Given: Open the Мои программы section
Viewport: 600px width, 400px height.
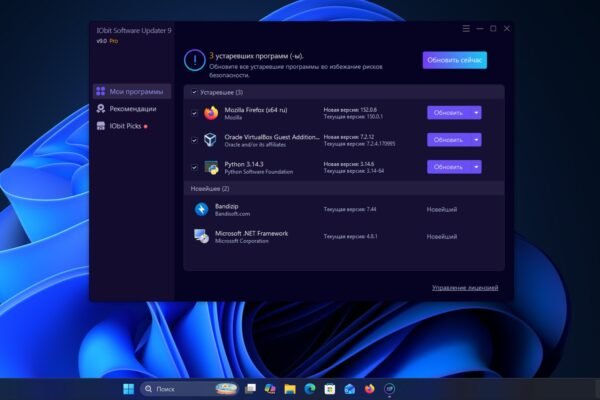Looking at the screenshot, I should tap(132, 91).
